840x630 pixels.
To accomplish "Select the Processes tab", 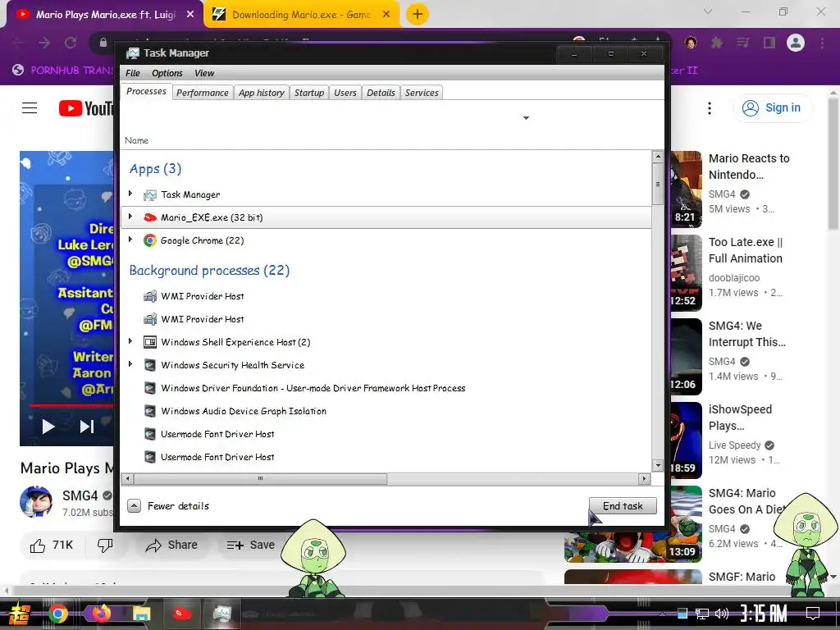I will point(146,92).
